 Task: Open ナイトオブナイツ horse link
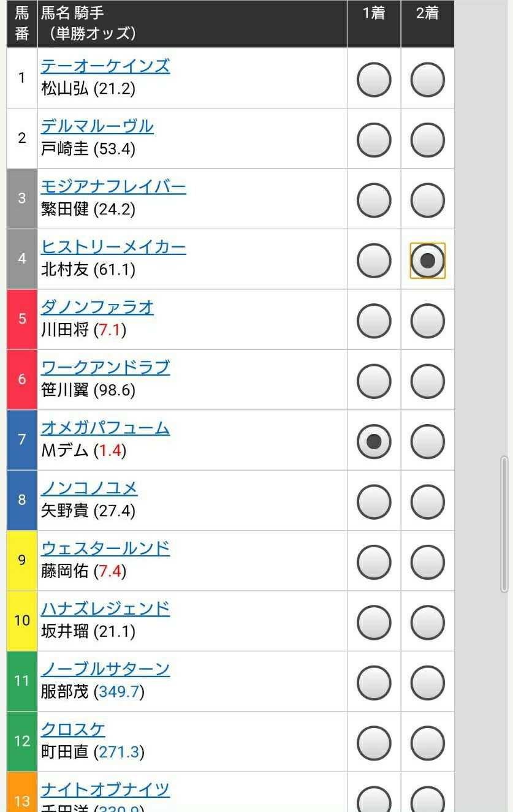(x=105, y=789)
